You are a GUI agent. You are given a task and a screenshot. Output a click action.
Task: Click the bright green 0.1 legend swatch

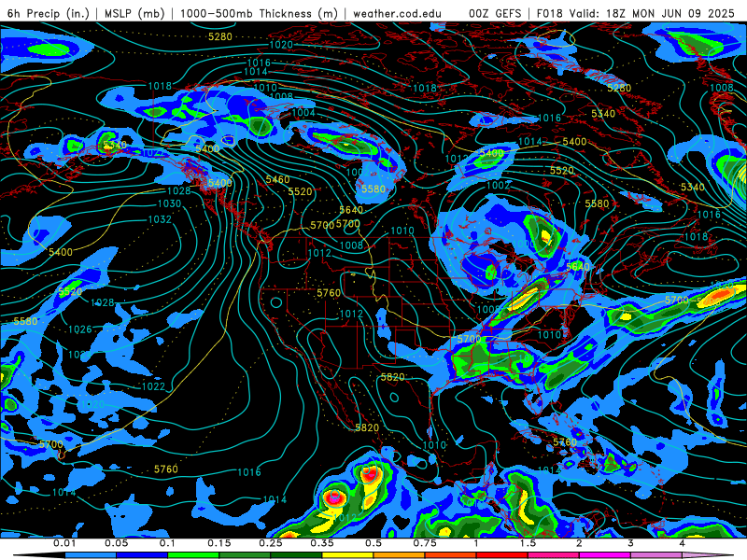point(193,555)
